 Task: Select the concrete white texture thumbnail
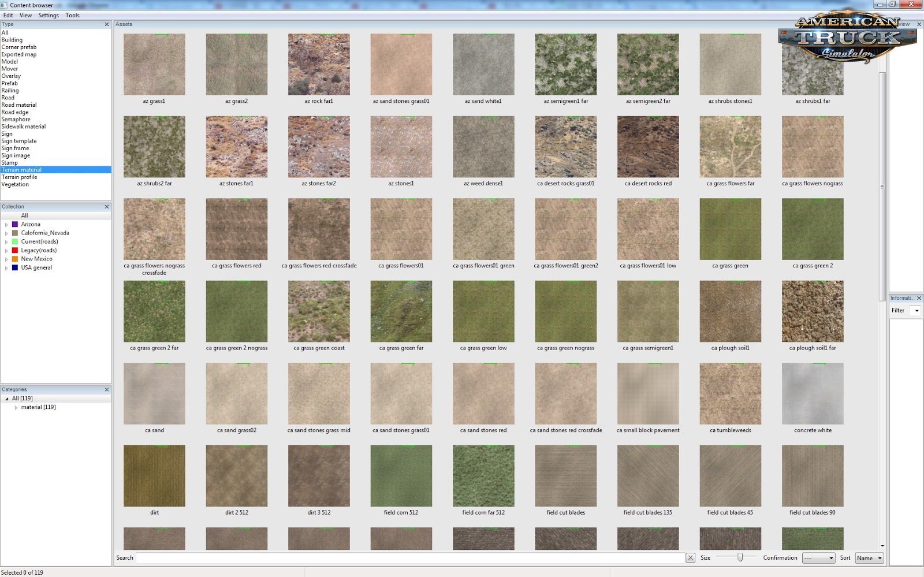click(x=813, y=393)
